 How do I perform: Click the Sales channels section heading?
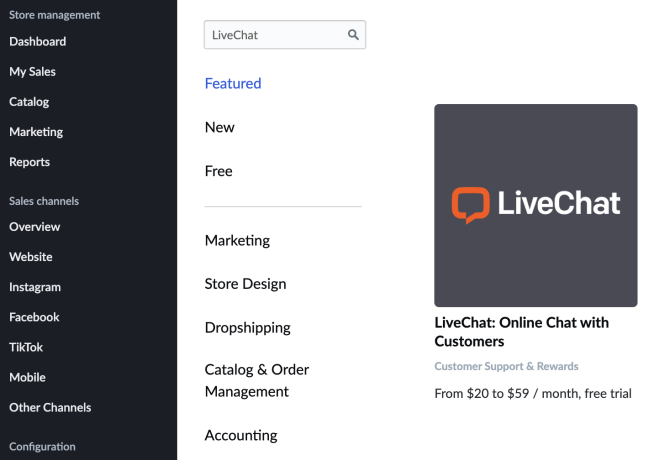pyautogui.click(x=44, y=201)
